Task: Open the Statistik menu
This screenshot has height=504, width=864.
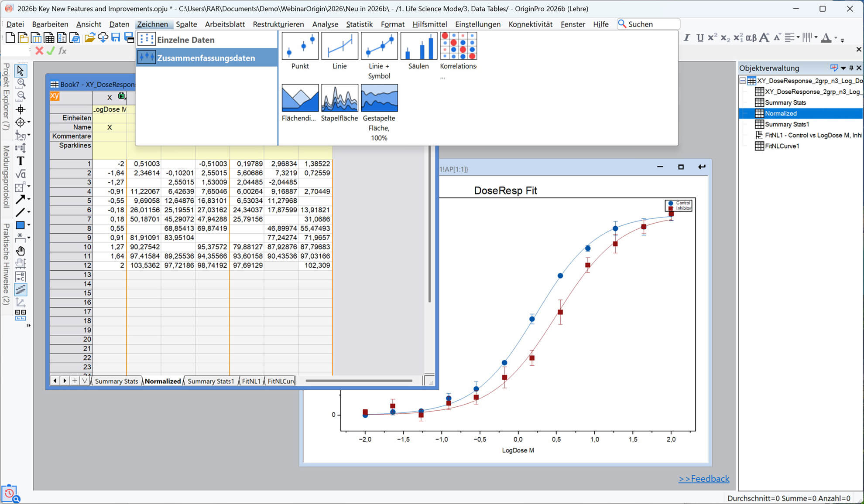Action: pos(359,24)
